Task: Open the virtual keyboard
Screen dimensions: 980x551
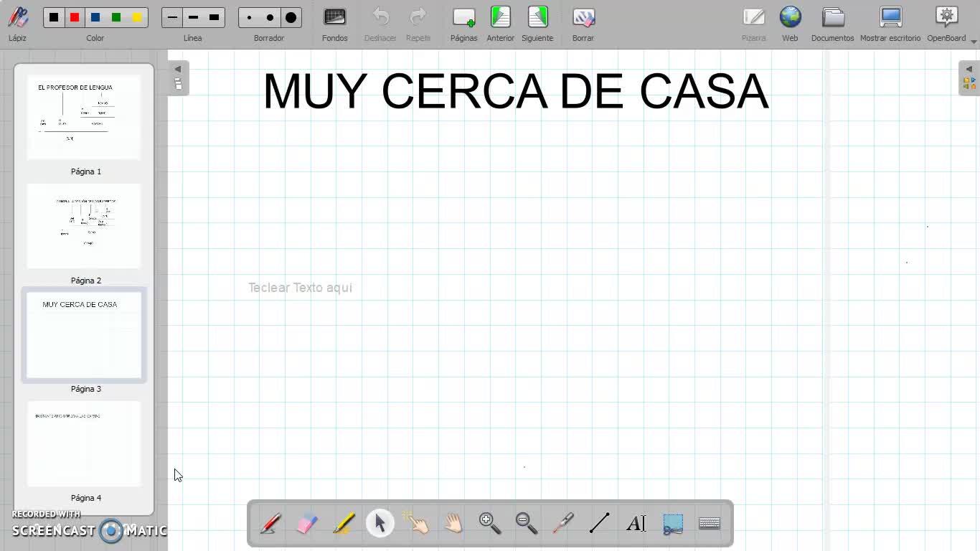Action: point(710,523)
